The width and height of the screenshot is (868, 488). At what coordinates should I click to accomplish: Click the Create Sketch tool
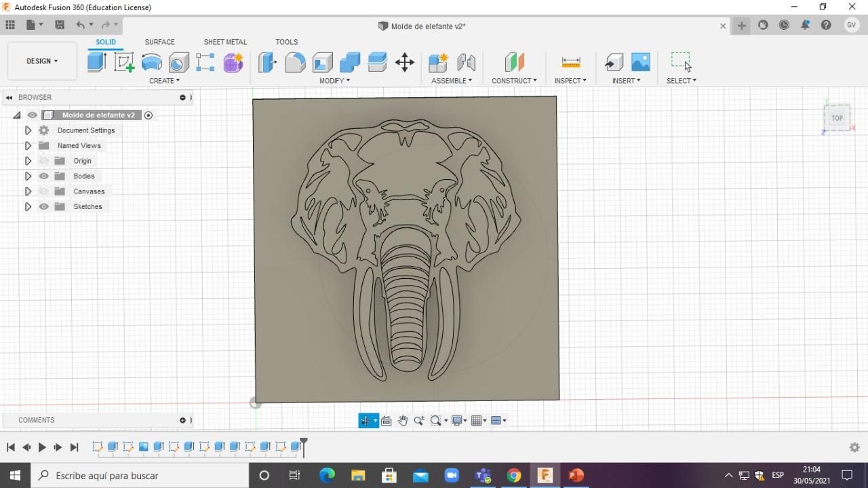pos(124,62)
